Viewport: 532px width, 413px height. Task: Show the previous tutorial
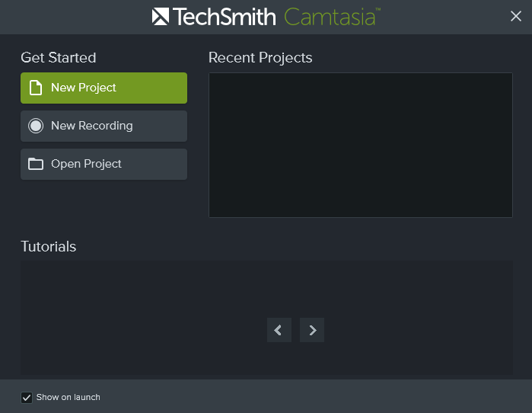point(279,330)
